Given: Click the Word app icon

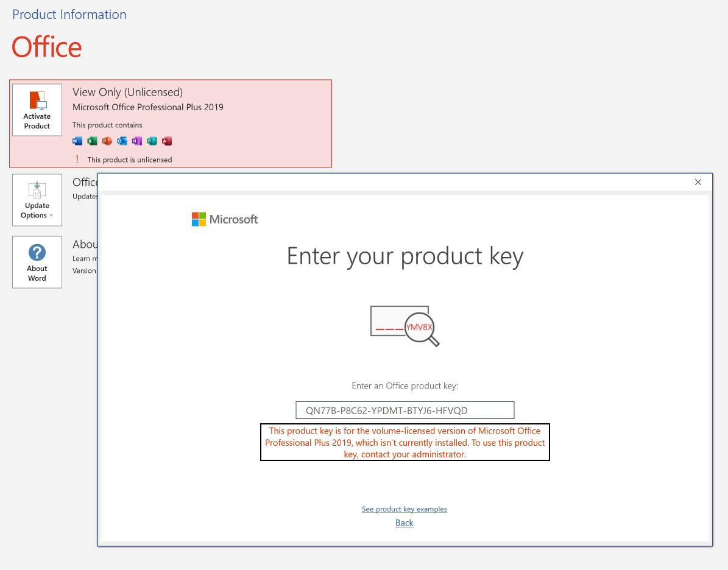Looking at the screenshot, I should (x=77, y=141).
